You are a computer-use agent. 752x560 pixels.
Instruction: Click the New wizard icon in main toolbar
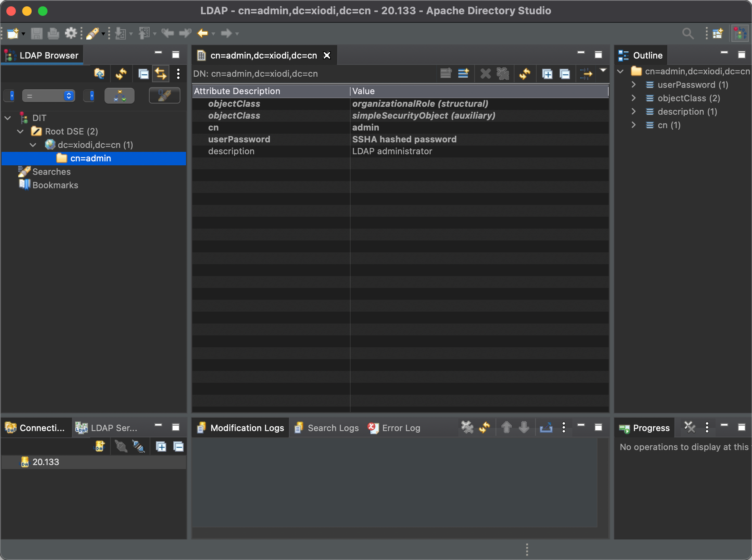tap(13, 33)
